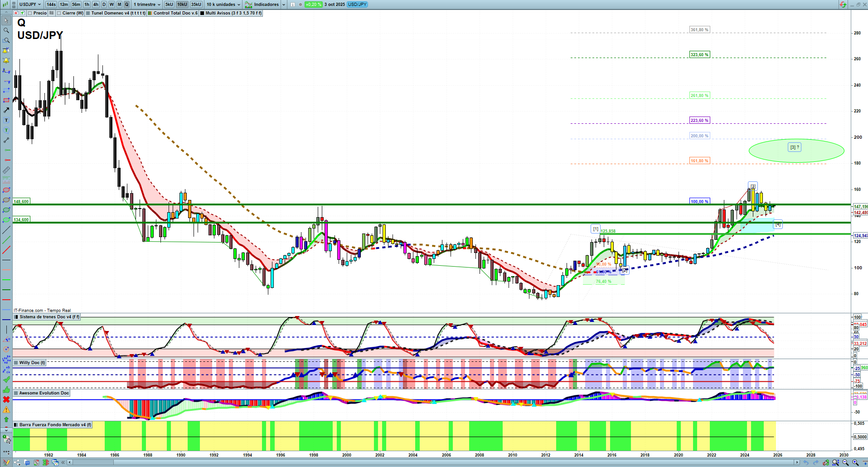Click the 161,80 % Fibonacci level label
Viewport: 868px width, 467px height.
coord(699,161)
